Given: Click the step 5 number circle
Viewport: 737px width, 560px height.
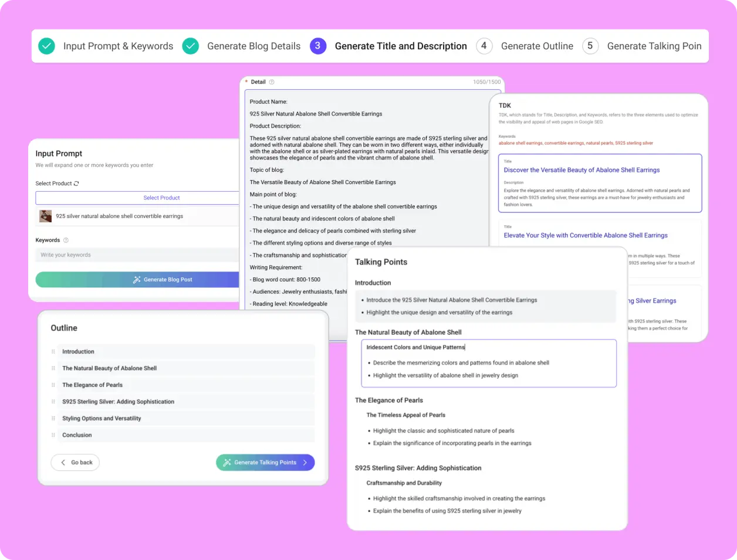Looking at the screenshot, I should [590, 46].
